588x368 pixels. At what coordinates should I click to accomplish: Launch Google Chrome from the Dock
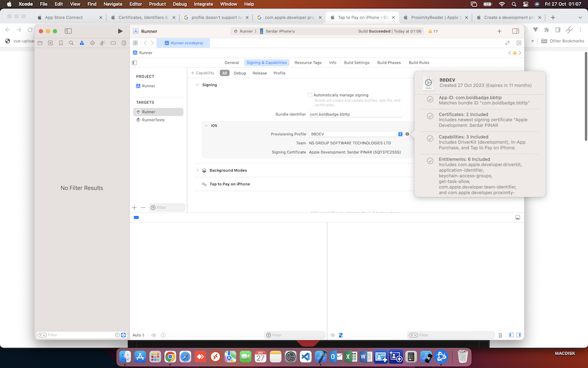[x=170, y=356]
